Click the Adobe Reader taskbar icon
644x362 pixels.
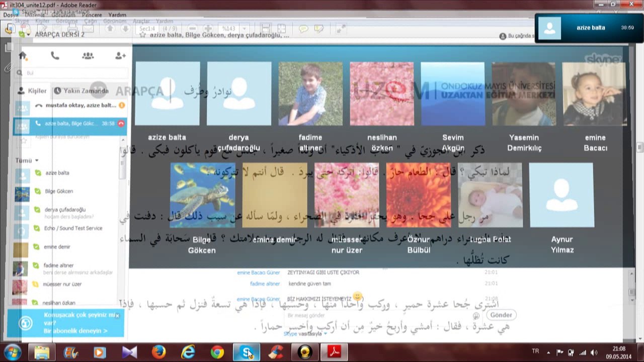coord(334,352)
